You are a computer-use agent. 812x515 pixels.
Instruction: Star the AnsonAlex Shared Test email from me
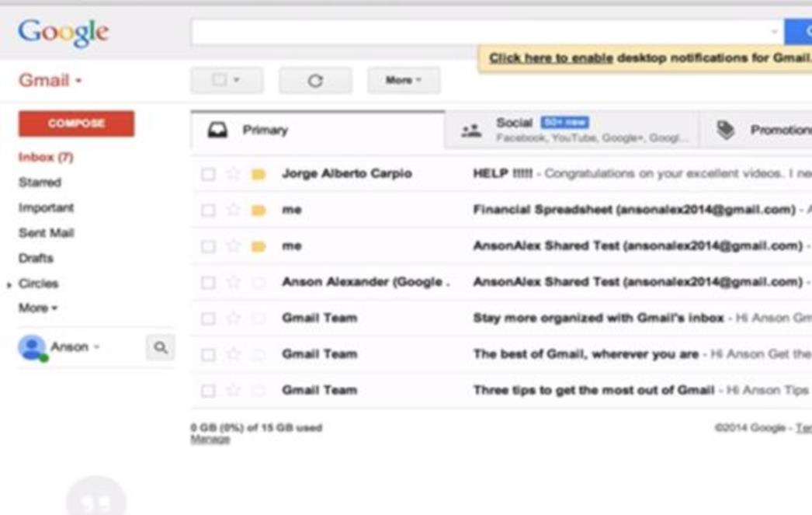click(234, 245)
